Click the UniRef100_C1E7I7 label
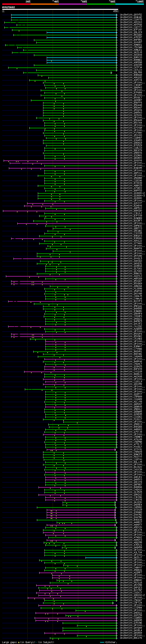The image size is (146, 644). coord(131,27)
